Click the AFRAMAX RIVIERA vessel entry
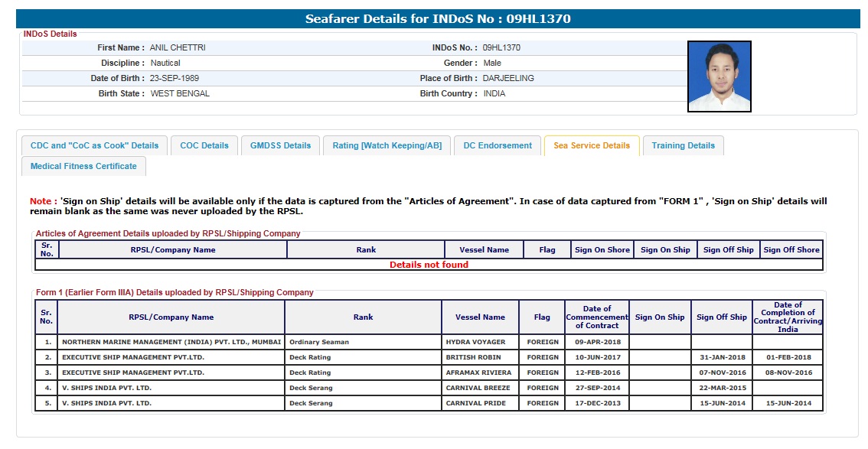868x449 pixels. tap(478, 373)
